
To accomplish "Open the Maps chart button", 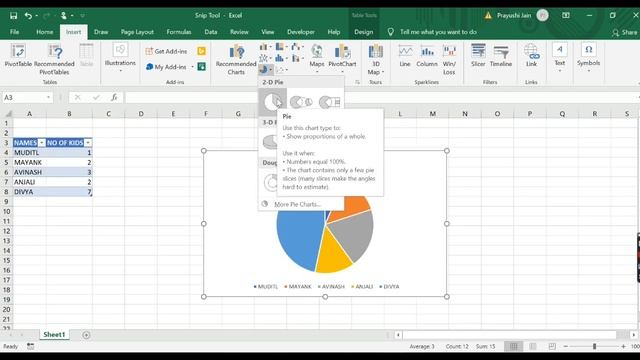I will coord(317,58).
